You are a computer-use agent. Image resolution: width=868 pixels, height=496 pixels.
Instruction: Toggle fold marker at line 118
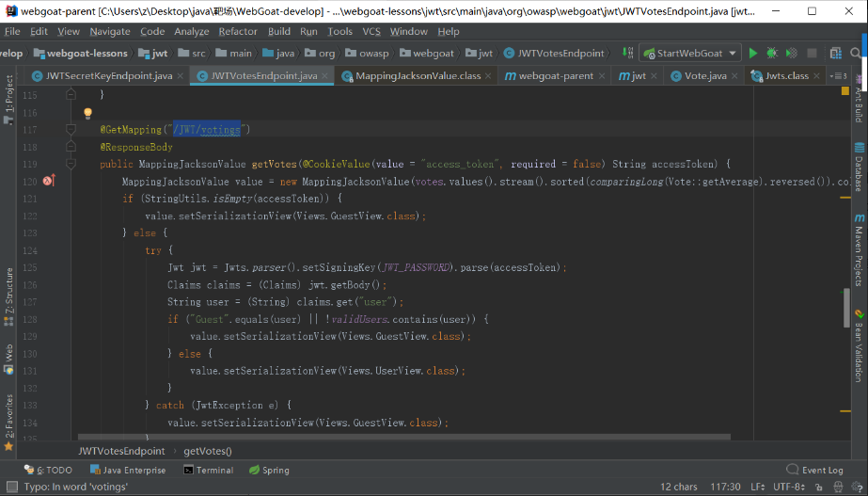pos(71,147)
